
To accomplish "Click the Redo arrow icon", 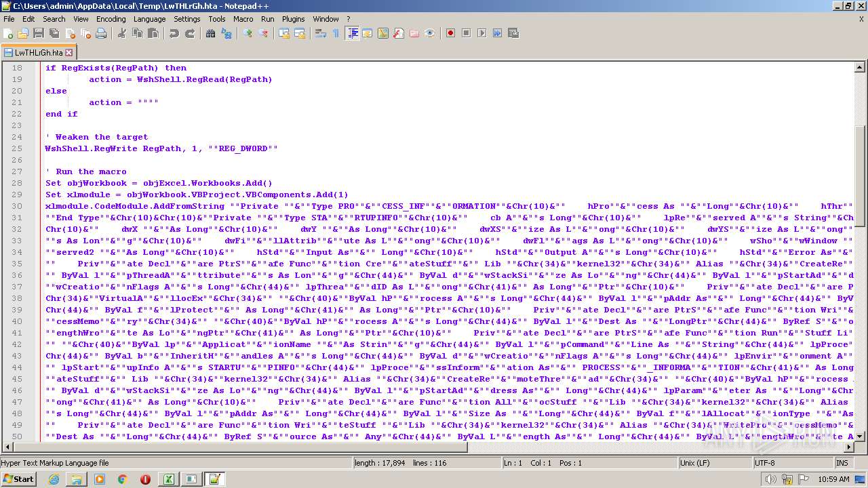I will pyautogui.click(x=190, y=33).
